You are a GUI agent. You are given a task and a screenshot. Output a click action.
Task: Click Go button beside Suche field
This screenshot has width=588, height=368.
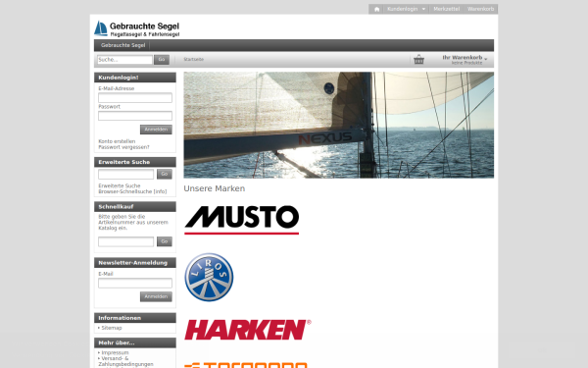click(x=162, y=60)
